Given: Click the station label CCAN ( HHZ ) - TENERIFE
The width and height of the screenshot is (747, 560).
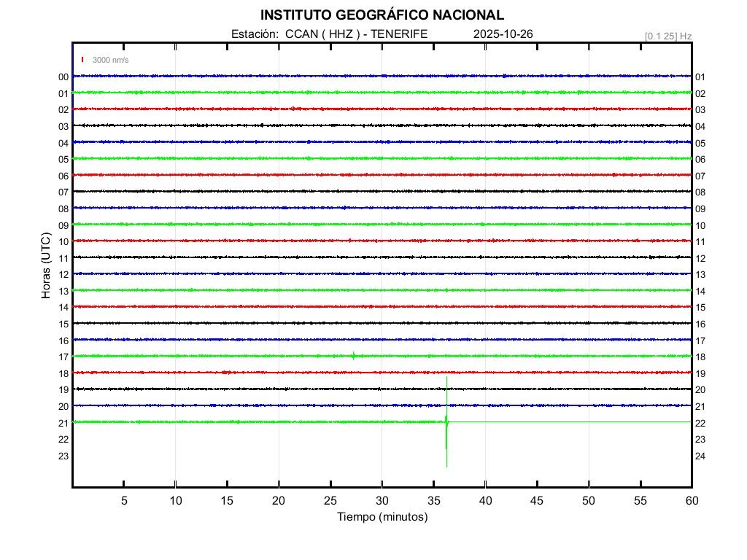Looking at the screenshot, I should pos(329,34).
